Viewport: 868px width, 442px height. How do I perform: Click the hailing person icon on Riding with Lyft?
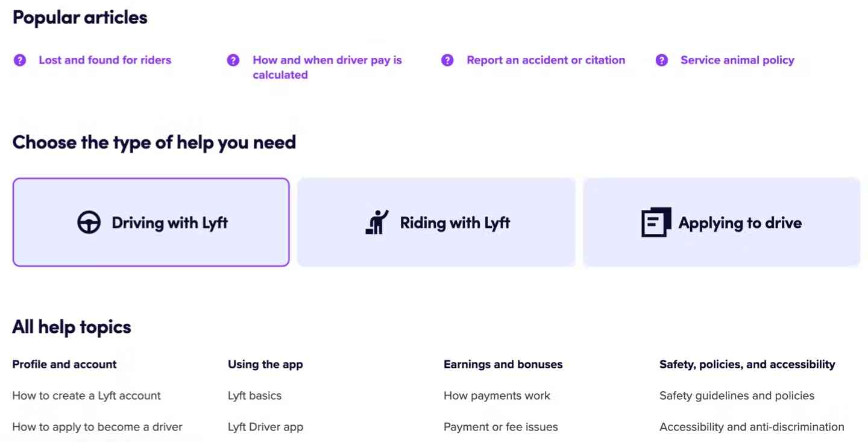375,222
